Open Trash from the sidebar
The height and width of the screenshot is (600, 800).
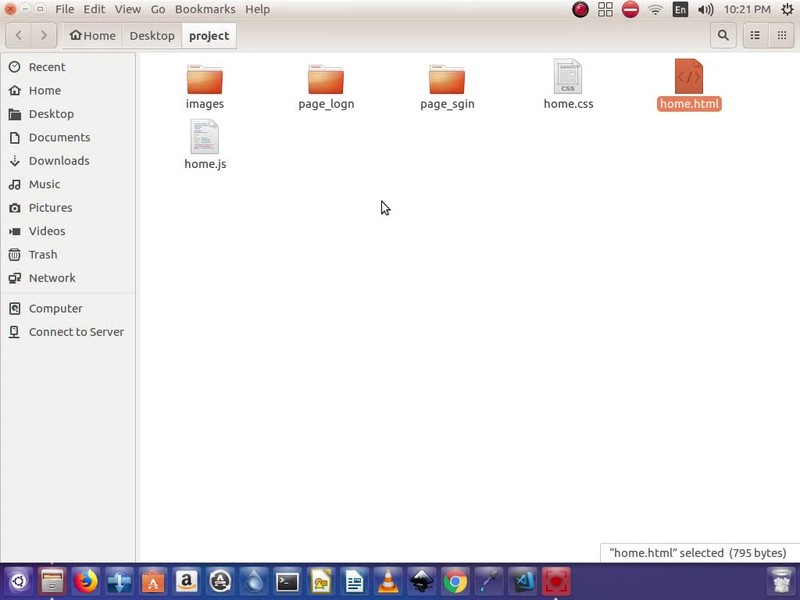click(x=43, y=255)
